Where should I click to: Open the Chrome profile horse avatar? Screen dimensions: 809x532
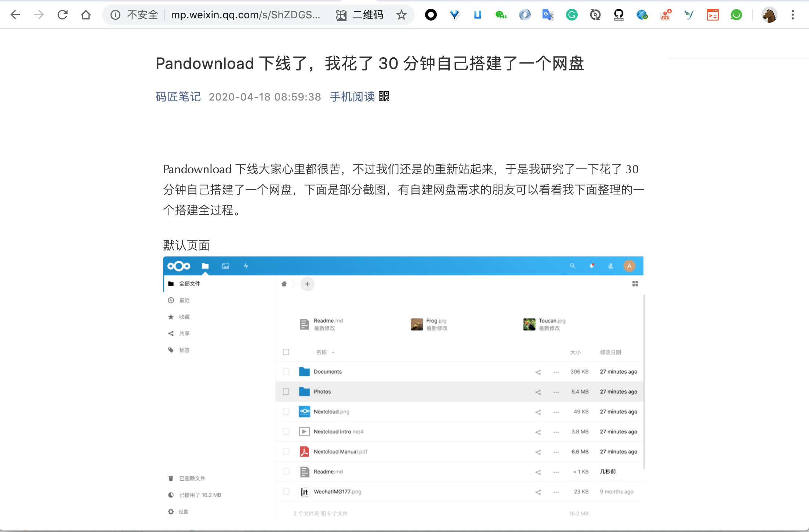(769, 15)
